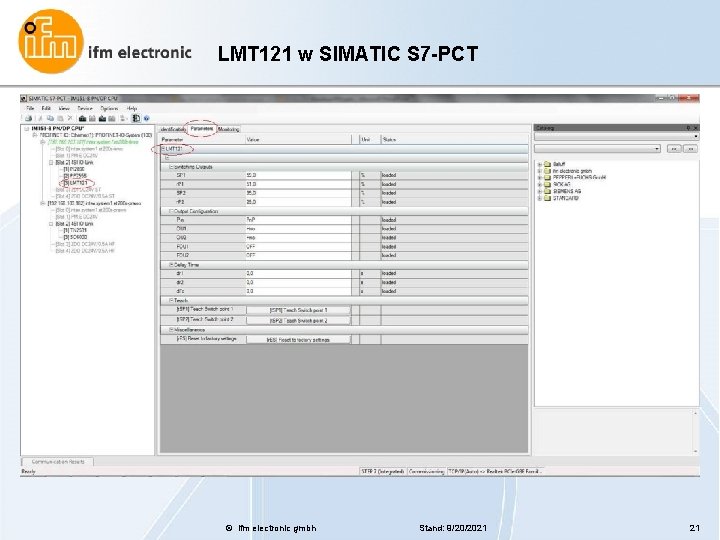Click the ifm electronic gmbh folder icon
The height and width of the screenshot is (540, 720).
(x=547, y=171)
